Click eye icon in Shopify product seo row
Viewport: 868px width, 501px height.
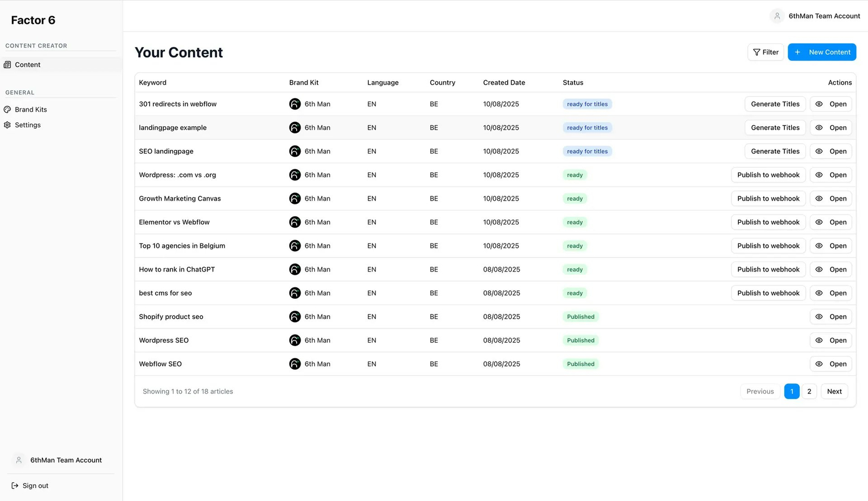point(819,317)
